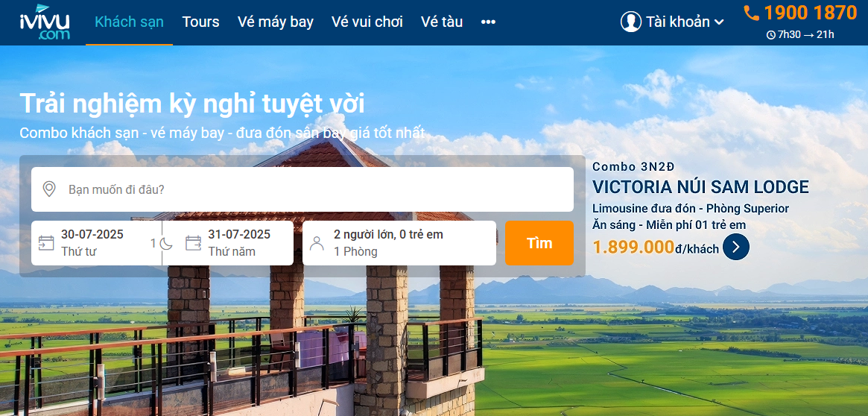Viewport: 868px width, 416px height.
Task: Click the round arrow button beside price
Action: [735, 247]
